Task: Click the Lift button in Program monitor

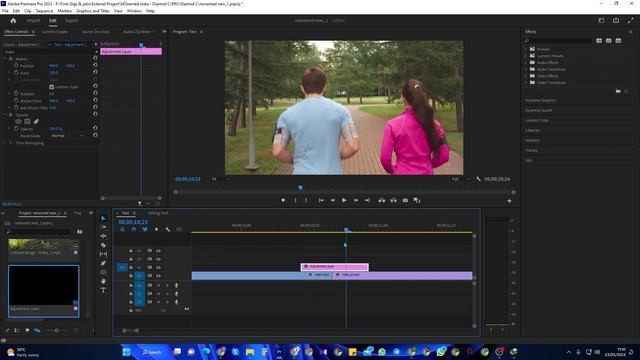Action: [x=382, y=200]
